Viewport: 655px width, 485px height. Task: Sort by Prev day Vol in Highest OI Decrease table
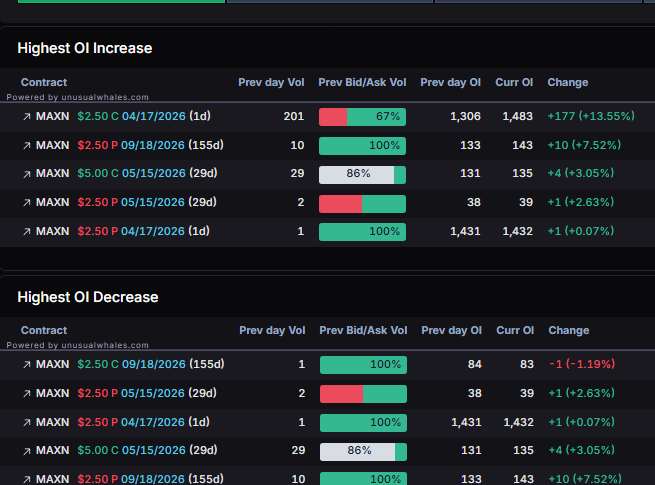272,330
